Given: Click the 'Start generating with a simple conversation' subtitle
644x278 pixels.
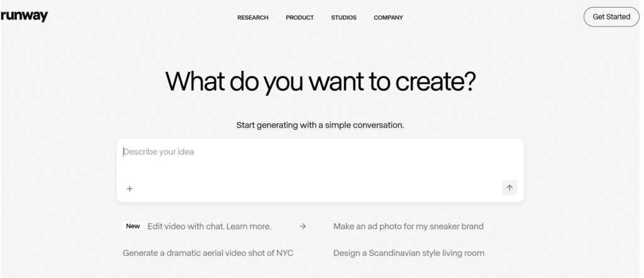Looking at the screenshot, I should [x=320, y=125].
